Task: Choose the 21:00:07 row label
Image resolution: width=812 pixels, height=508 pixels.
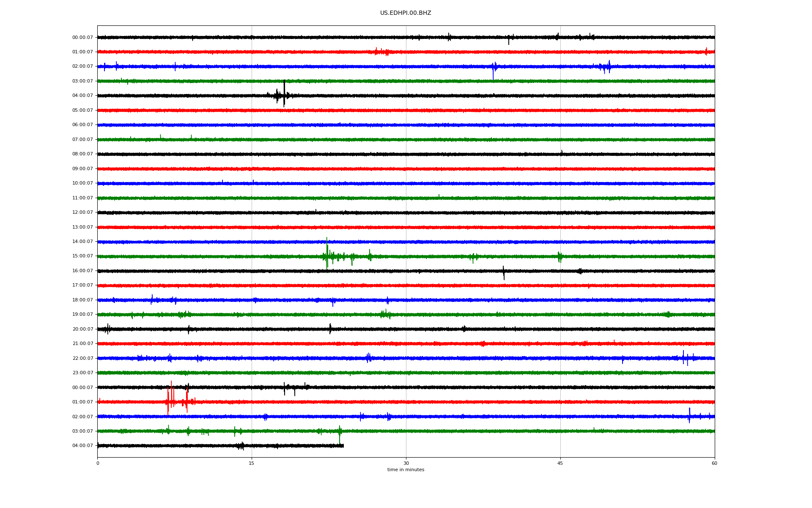Action: click(x=82, y=344)
